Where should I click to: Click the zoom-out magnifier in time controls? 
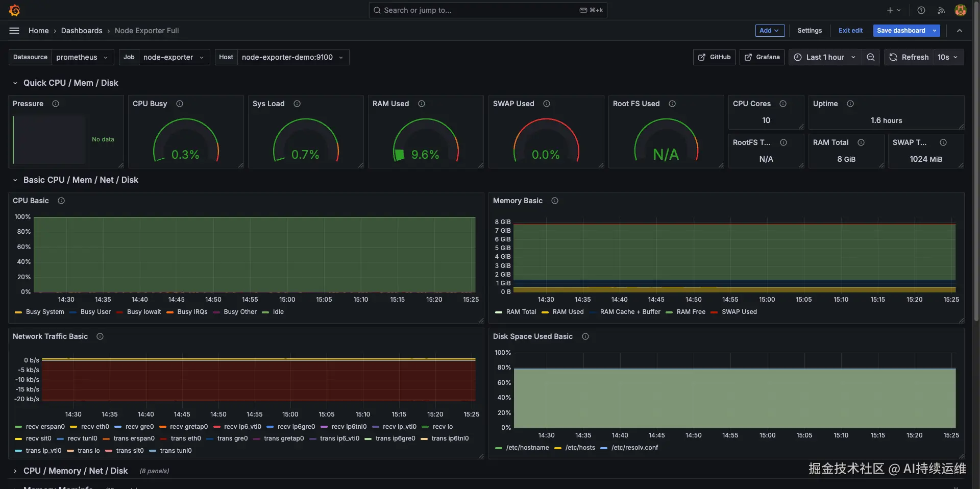click(871, 57)
